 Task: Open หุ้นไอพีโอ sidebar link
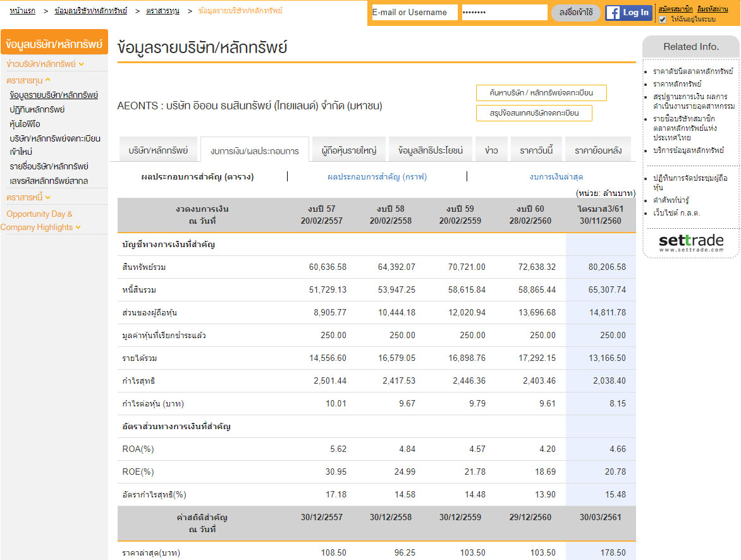click(x=25, y=125)
